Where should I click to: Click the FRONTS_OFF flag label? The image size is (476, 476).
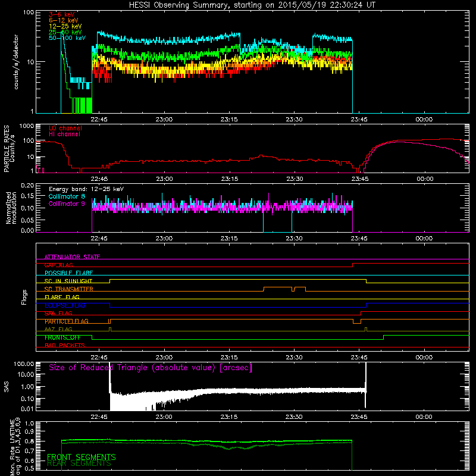pos(62,337)
